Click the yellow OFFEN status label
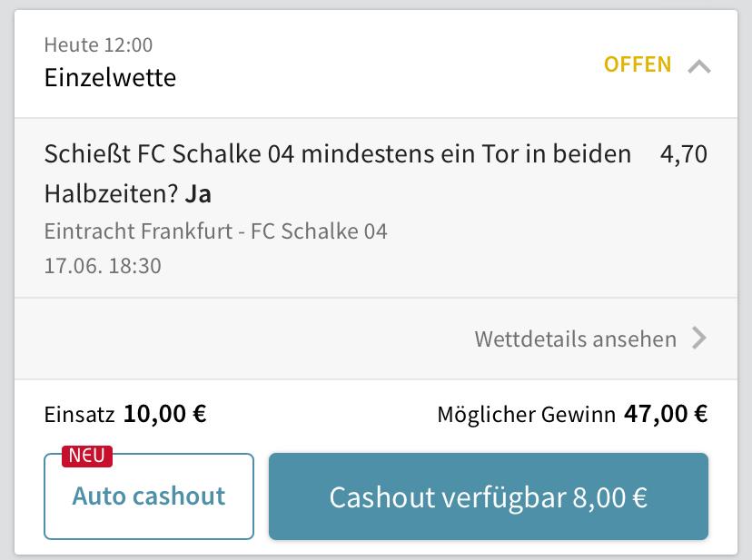Image resolution: width=752 pixels, height=560 pixels. coord(638,64)
